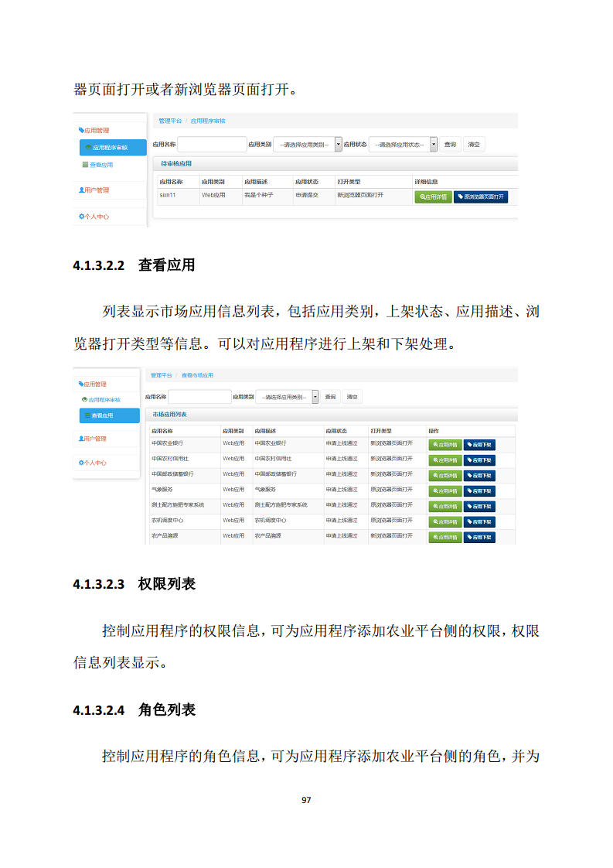Screen dimensions: 613x868
Task: Click the skn11 application name cell
Action: pos(178,196)
